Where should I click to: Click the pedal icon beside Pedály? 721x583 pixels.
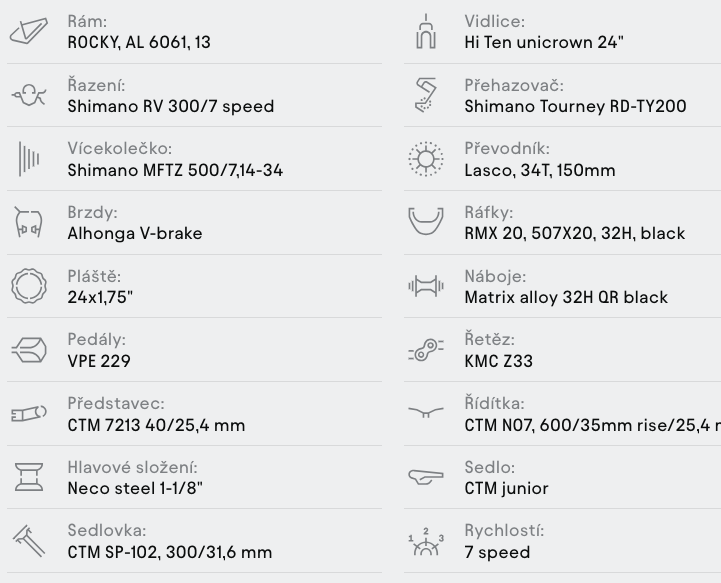point(29,350)
